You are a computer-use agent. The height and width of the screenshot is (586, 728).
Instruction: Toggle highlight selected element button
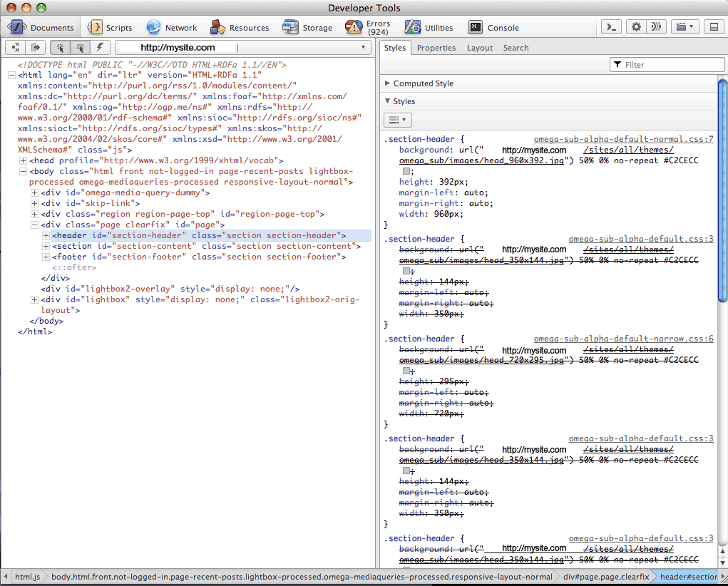[x=81, y=47]
